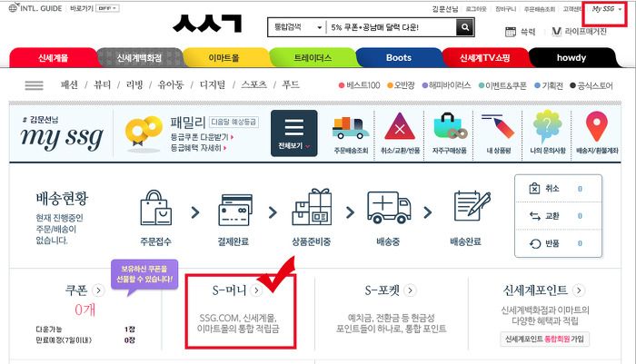The width and height of the screenshot is (636, 364).
Task: Click the 등급쿠폰 다운받기 link
Action: pos(202,137)
